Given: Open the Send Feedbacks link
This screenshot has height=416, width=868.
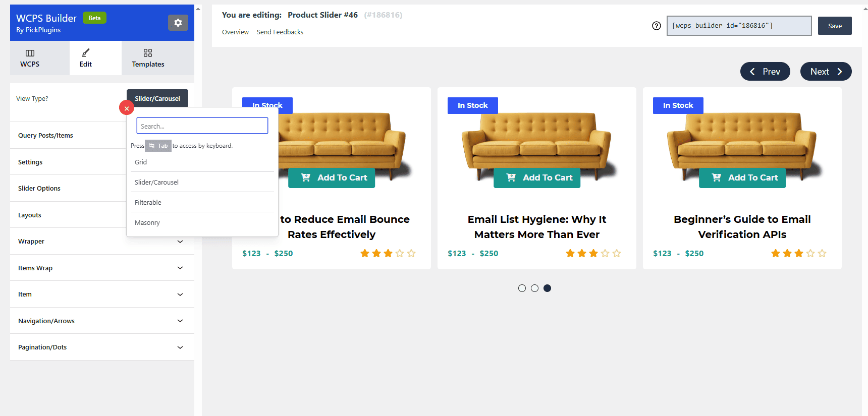Looking at the screenshot, I should point(280,32).
